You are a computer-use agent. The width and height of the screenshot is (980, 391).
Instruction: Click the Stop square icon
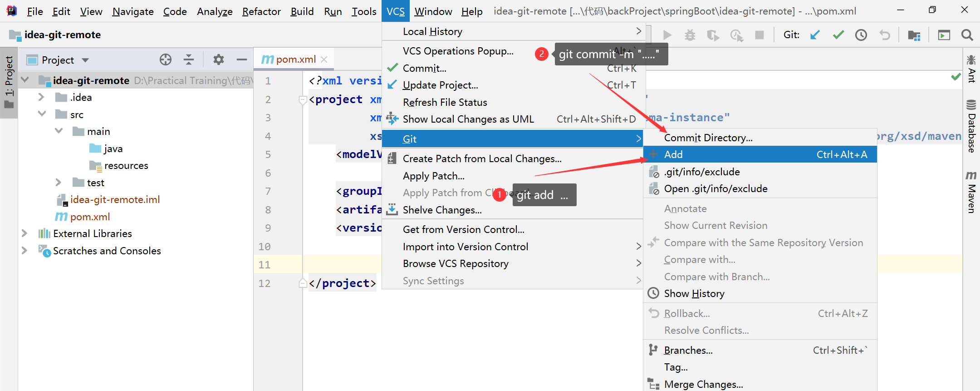[x=759, y=35]
